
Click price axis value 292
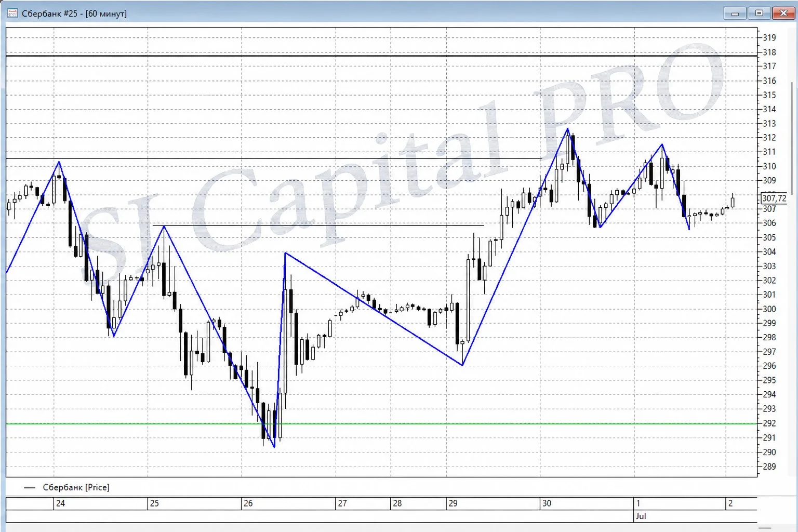pos(769,423)
